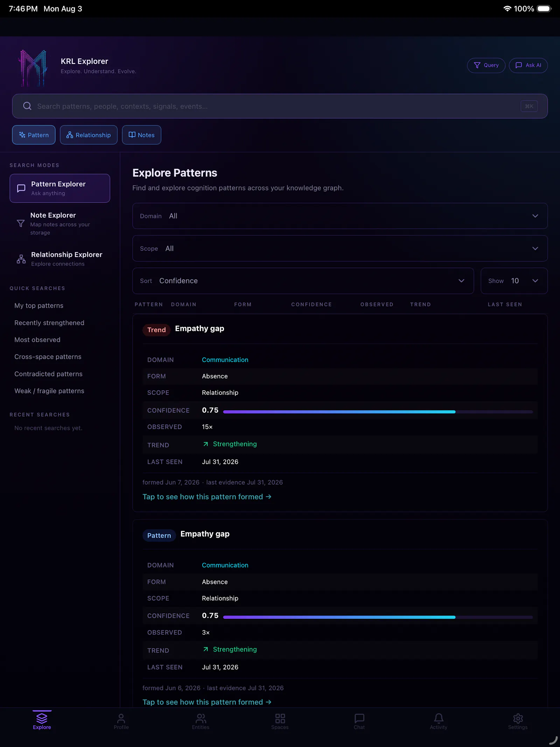Open Settings gear icon
Viewport: 560px width, 747px height.
[518, 718]
